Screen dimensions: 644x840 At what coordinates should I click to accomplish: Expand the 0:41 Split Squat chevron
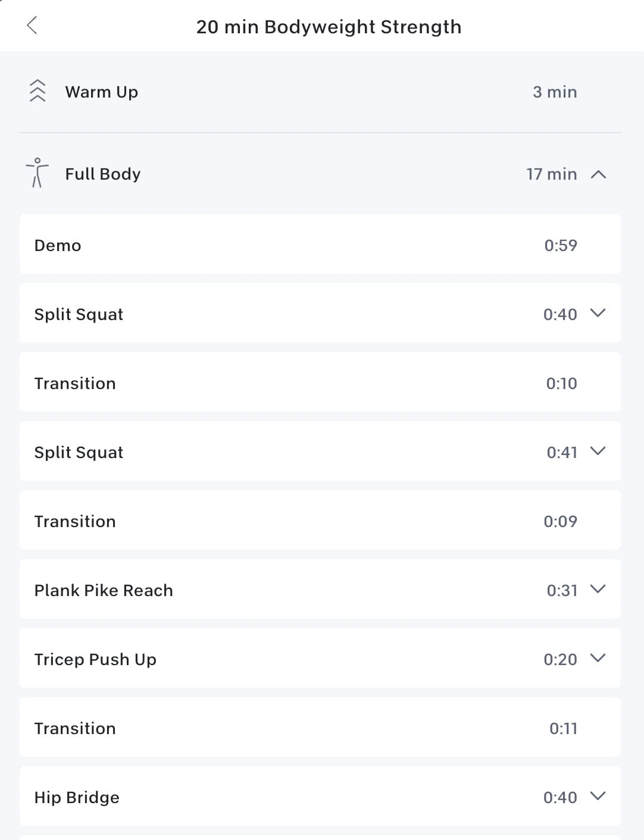pos(598,451)
